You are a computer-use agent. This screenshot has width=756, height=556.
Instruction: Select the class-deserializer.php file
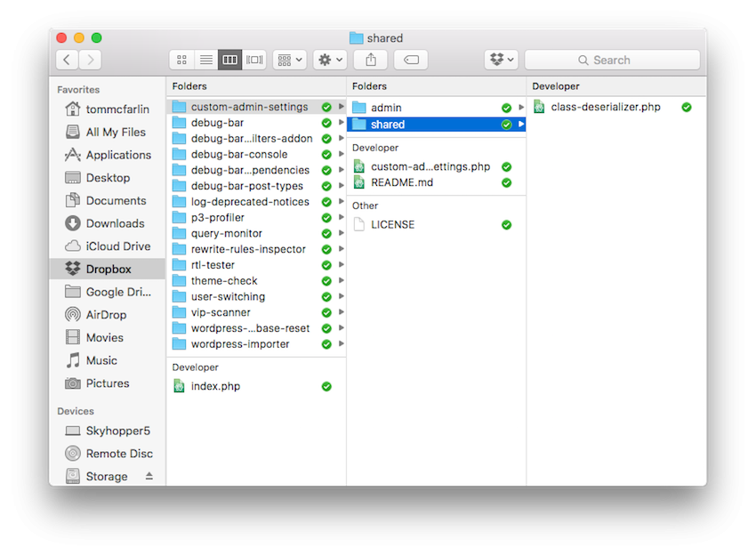click(x=616, y=107)
